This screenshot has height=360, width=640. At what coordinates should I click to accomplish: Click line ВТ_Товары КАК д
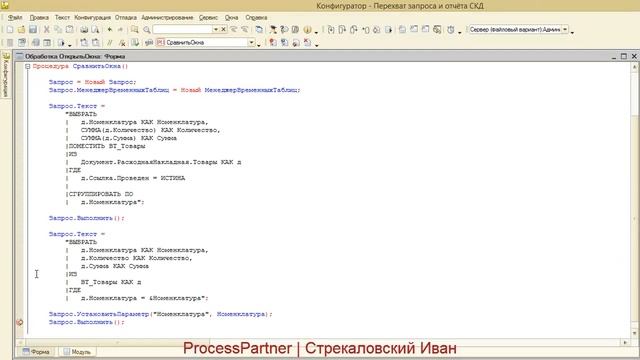click(111, 282)
